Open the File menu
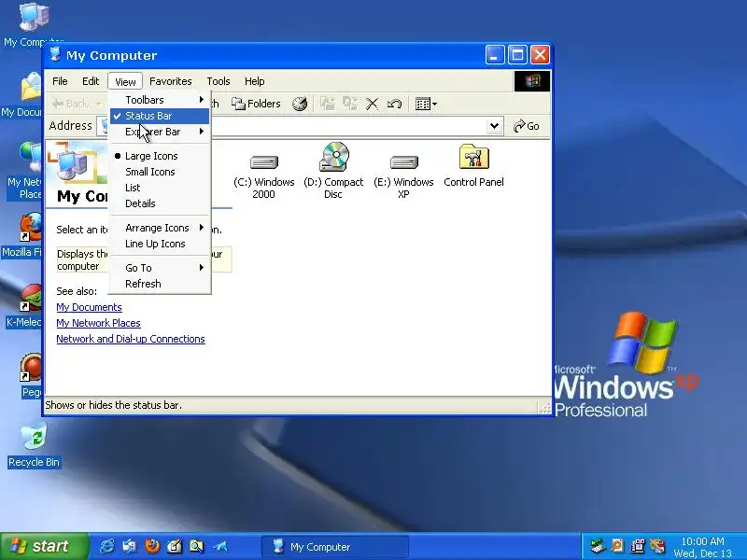747x560 pixels. tap(60, 81)
